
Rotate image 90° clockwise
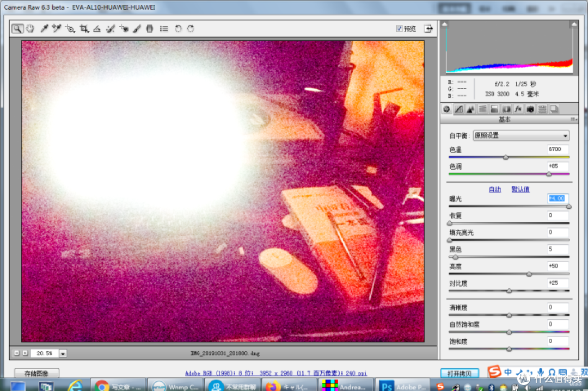(x=191, y=28)
